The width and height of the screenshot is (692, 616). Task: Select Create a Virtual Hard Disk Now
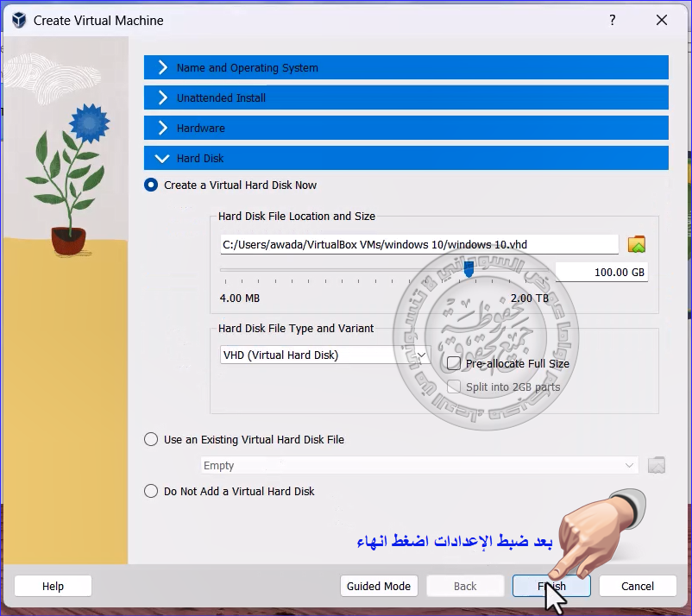pyautogui.click(x=152, y=185)
